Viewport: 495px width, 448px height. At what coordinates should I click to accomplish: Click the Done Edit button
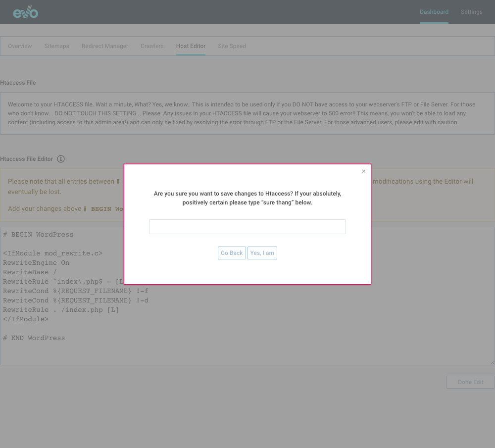(x=470, y=382)
